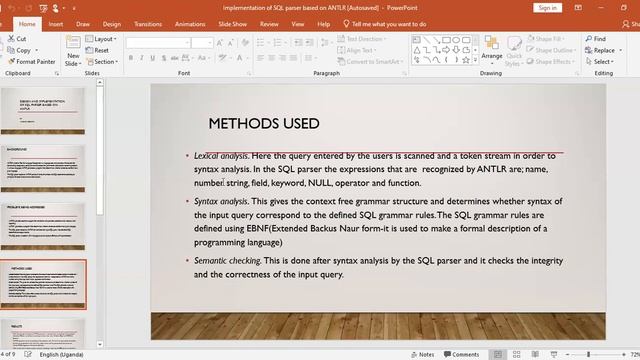Expand the shapes gallery More arrow
This screenshot has width=640, height=360.
(475, 60)
